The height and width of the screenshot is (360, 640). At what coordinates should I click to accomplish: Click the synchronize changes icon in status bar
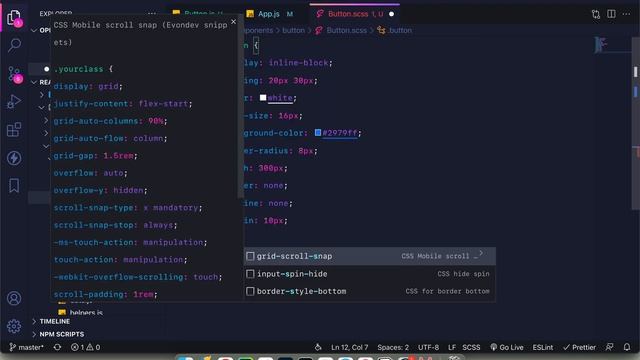(x=58, y=347)
